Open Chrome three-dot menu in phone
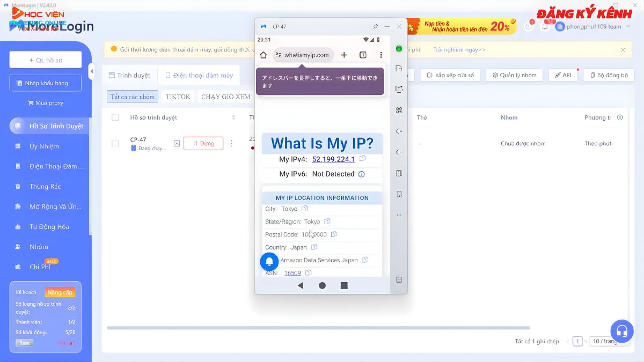Image resolution: width=644 pixels, height=362 pixels. pyautogui.click(x=381, y=55)
